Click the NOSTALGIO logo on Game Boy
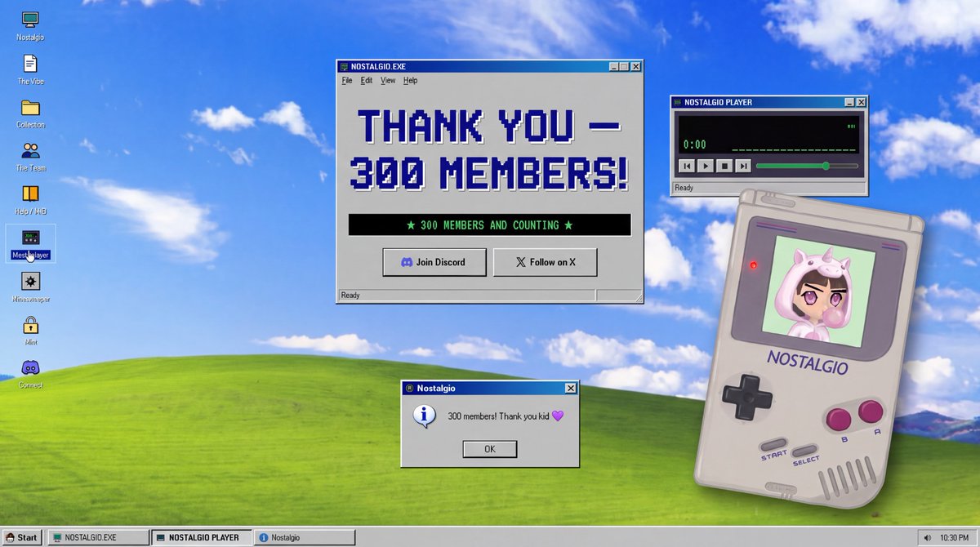This screenshot has height=547, width=980. tap(807, 362)
